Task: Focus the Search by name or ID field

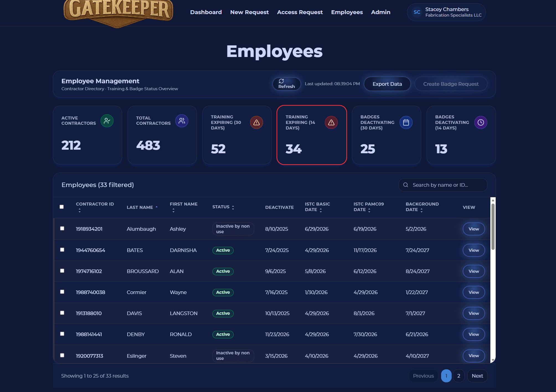Action: [x=443, y=185]
